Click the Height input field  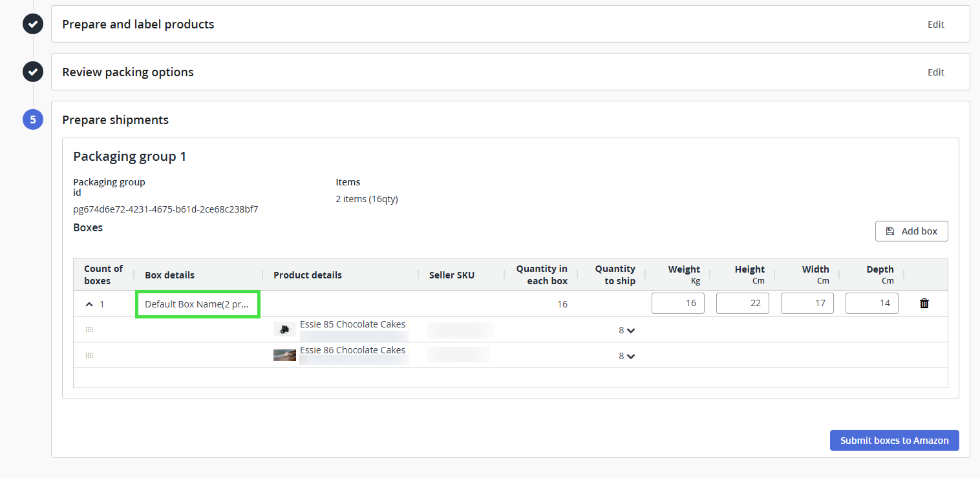pyautogui.click(x=742, y=304)
